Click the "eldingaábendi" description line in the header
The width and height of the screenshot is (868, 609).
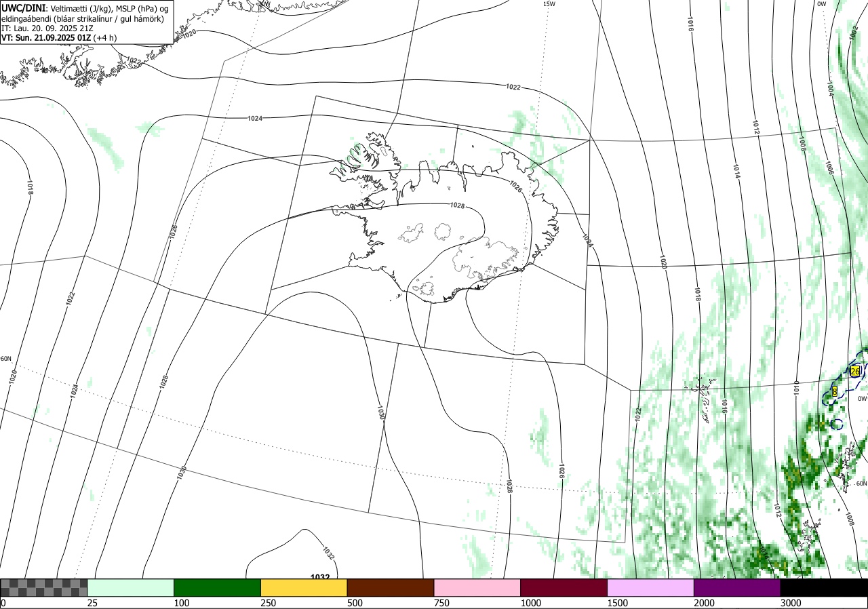[83, 18]
